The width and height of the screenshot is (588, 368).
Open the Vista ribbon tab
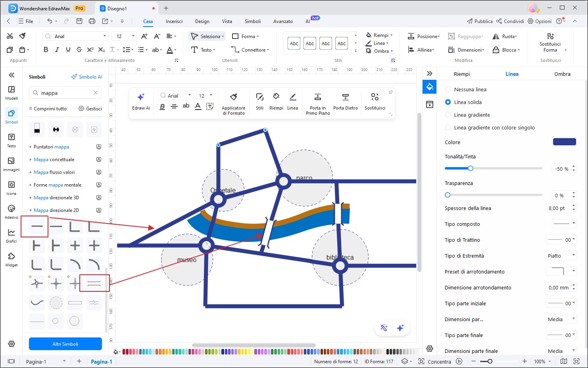(x=227, y=21)
